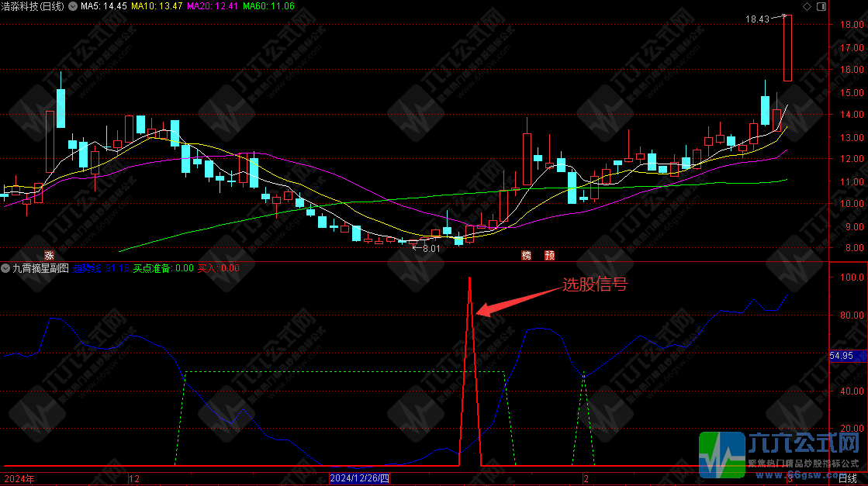
Task: Expand the 九霄摘星副图 indicator dropdown arrow
Action: point(5,268)
